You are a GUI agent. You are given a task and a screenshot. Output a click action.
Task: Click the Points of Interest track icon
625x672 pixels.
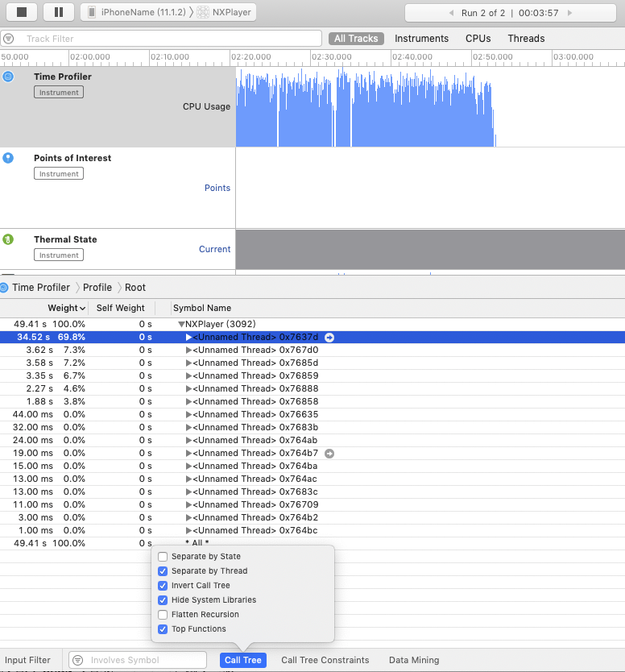[x=8, y=158]
